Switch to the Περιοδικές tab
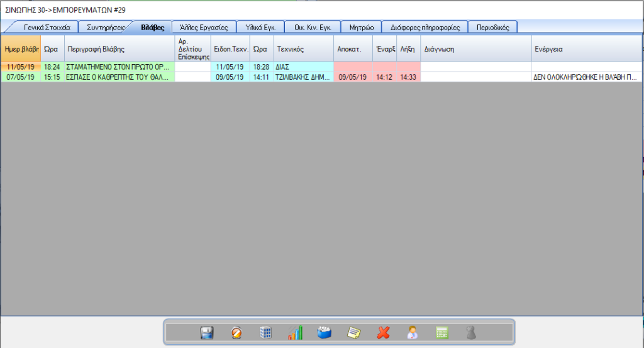The image size is (644, 348). [x=492, y=27]
